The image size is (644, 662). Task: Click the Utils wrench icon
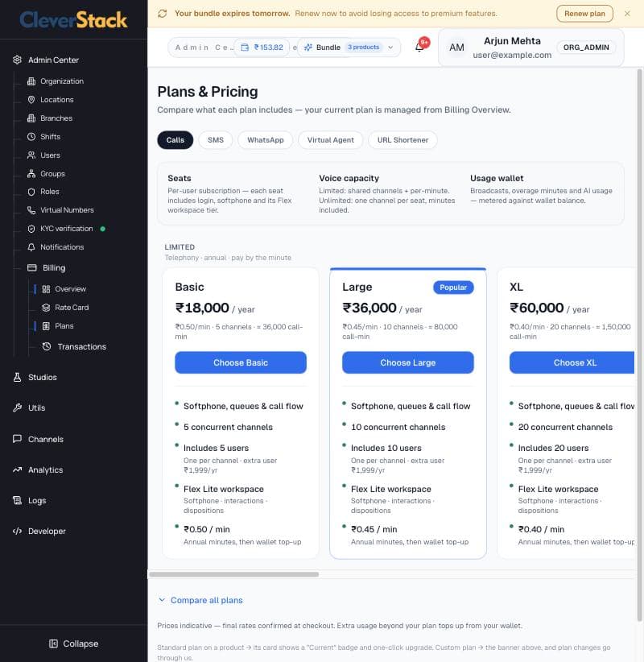17,408
